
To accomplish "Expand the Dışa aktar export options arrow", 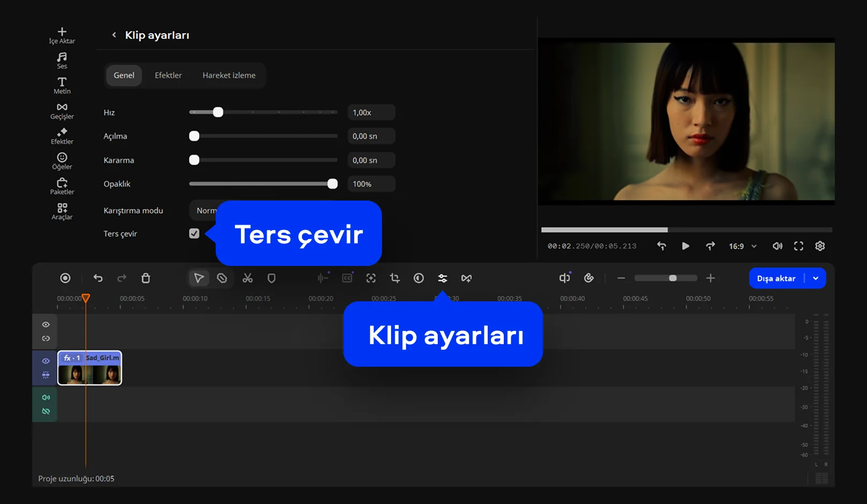I will tap(815, 278).
